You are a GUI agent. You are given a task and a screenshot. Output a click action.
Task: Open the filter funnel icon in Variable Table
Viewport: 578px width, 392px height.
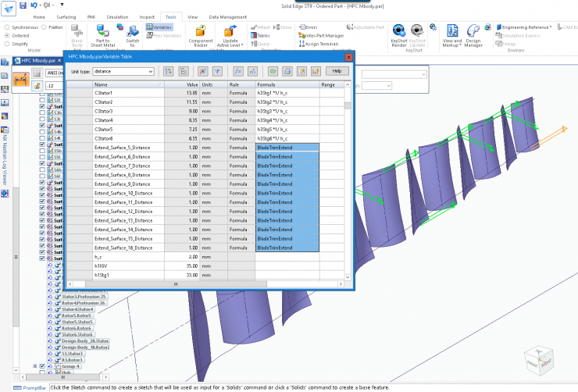coord(217,72)
